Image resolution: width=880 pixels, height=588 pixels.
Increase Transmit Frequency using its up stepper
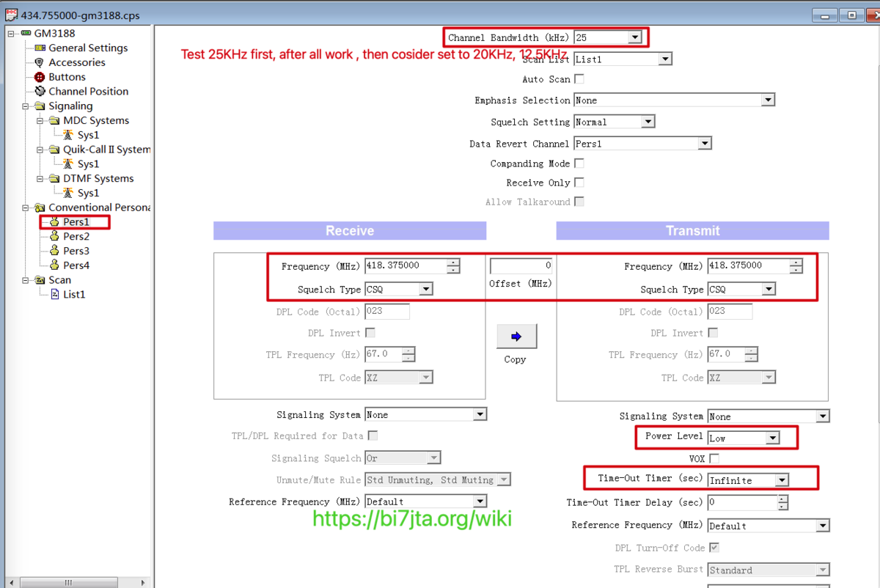pos(796,262)
